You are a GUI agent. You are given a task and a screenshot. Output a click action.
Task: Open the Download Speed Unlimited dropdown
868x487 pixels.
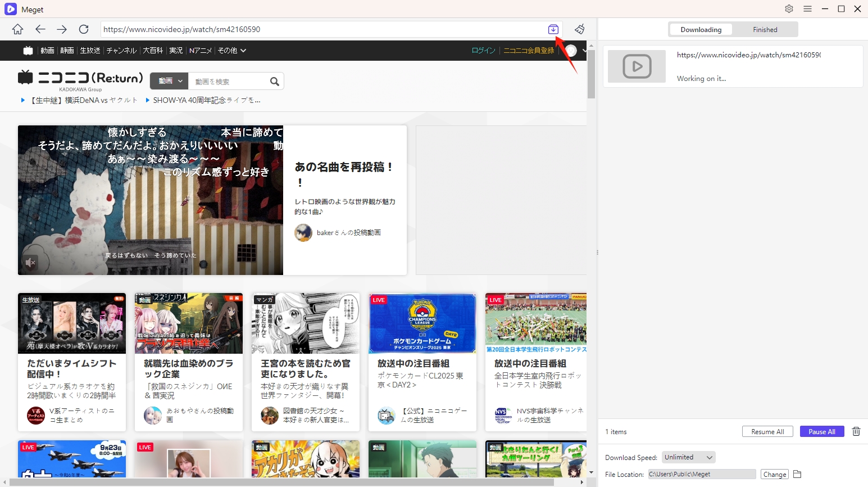point(689,457)
